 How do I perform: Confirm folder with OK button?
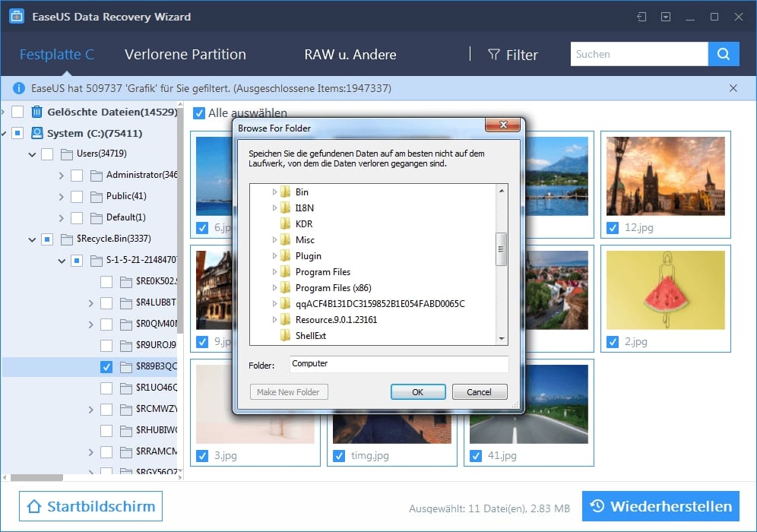point(418,392)
